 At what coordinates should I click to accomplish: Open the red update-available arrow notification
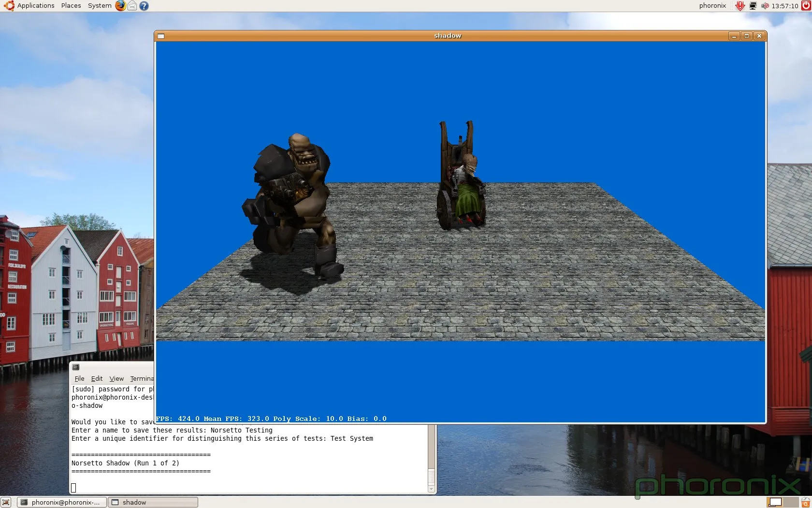click(740, 6)
